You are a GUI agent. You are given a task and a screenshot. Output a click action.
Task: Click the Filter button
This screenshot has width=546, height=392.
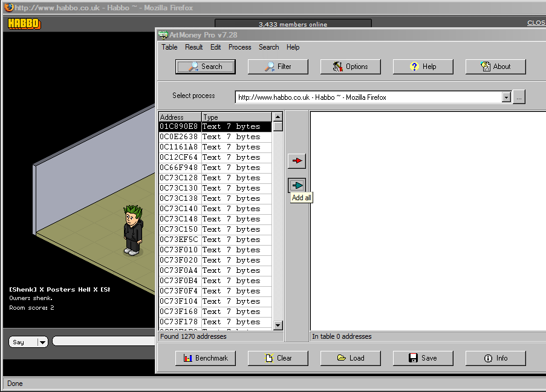pyautogui.click(x=278, y=67)
